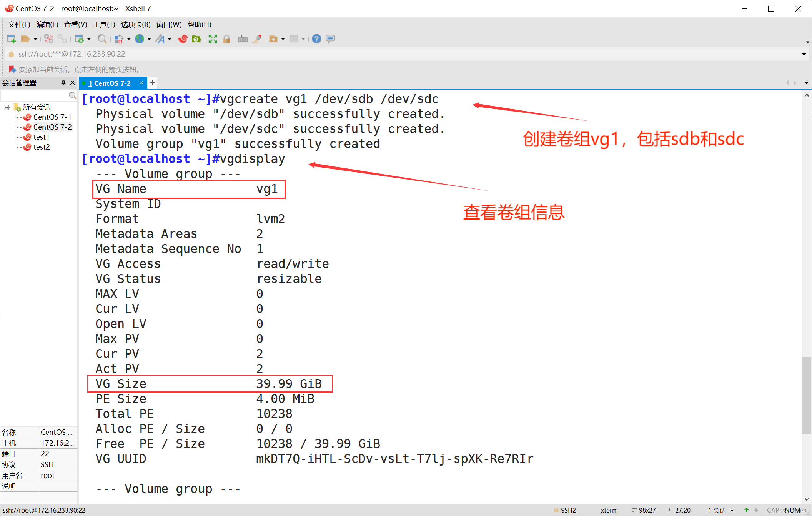Open a new tab with the plus button
Viewport: 812px width, 516px height.
(152, 83)
